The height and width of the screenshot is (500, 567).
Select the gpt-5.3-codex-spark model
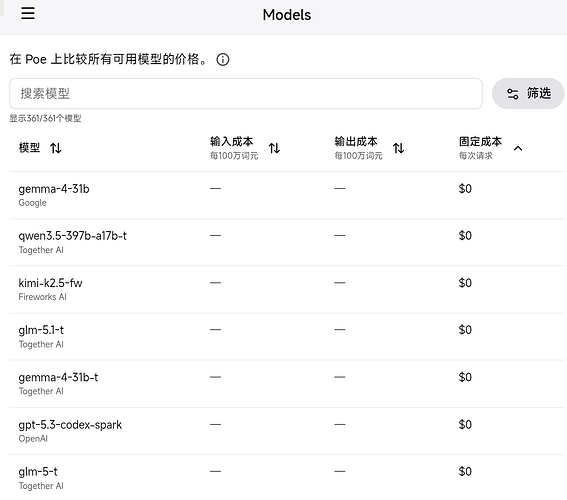[70, 425]
